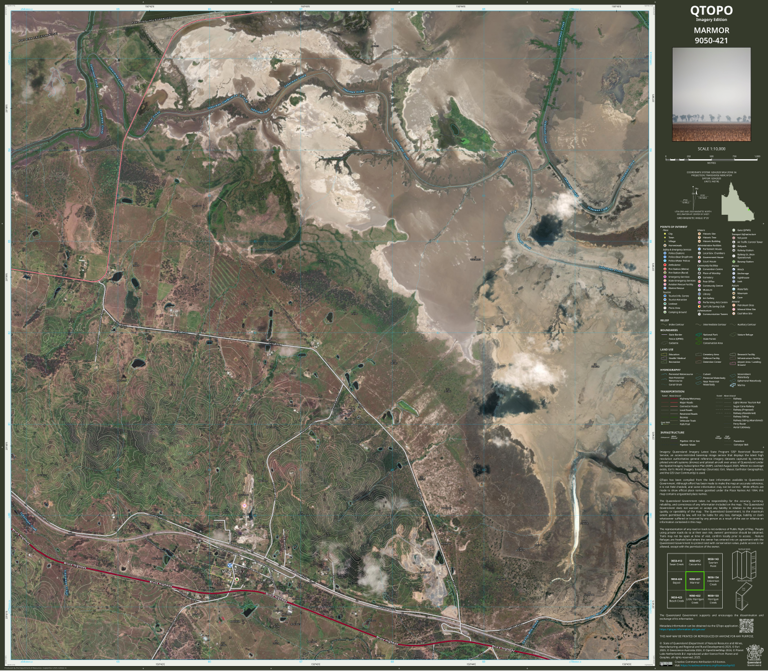This screenshot has width=768, height=671.
Task: Select the green highlighted Marmor index cell
Action: (695, 581)
